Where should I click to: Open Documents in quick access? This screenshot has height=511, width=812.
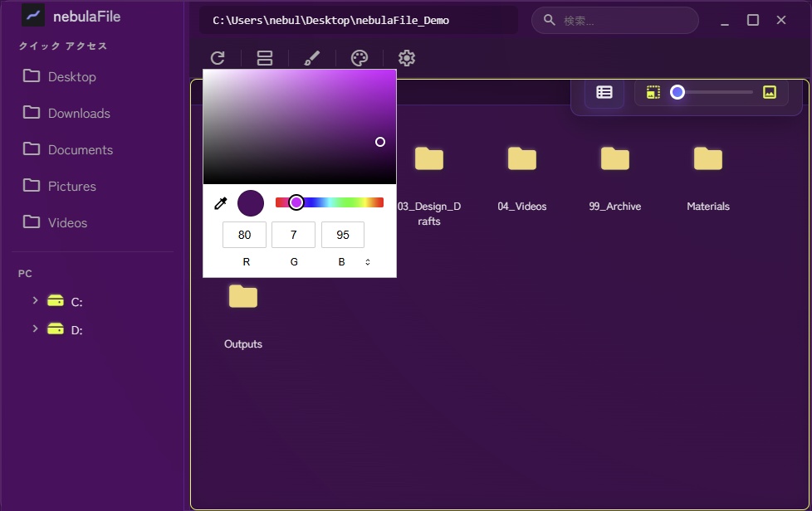[x=68, y=149]
